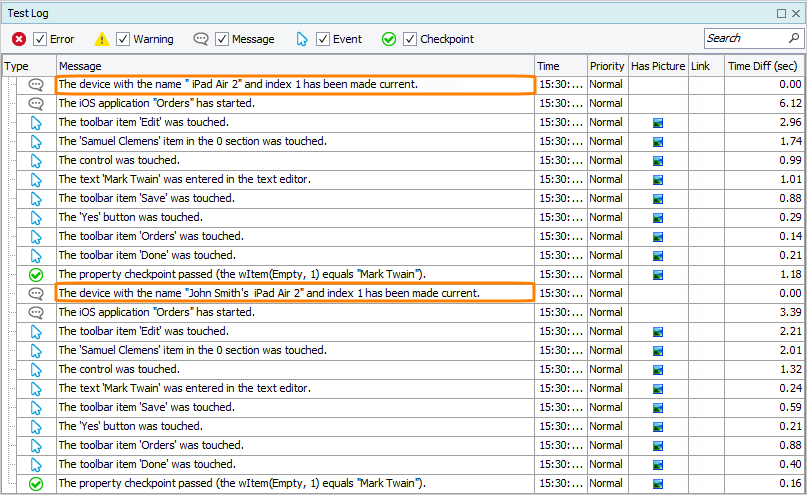Open the Test Log panel dropdown arrow

[781, 13]
